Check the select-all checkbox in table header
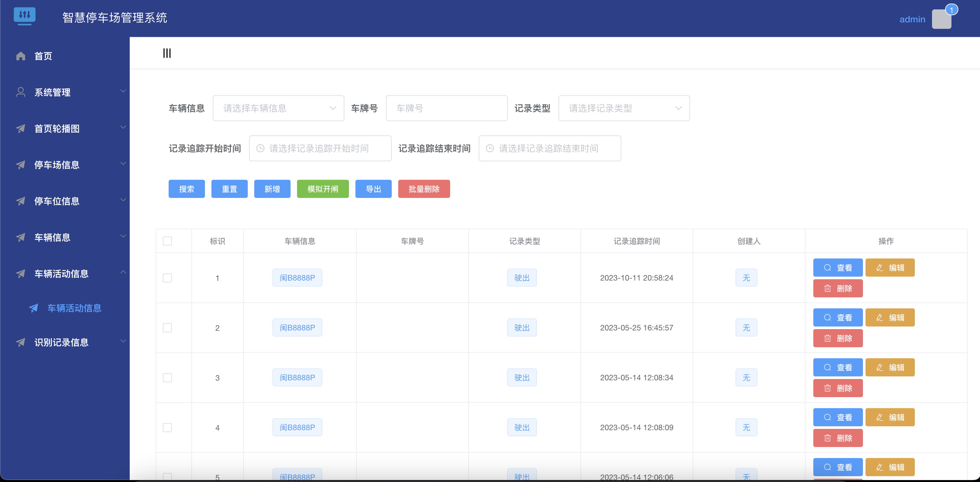Screen dimensions: 980x482 point(167,241)
